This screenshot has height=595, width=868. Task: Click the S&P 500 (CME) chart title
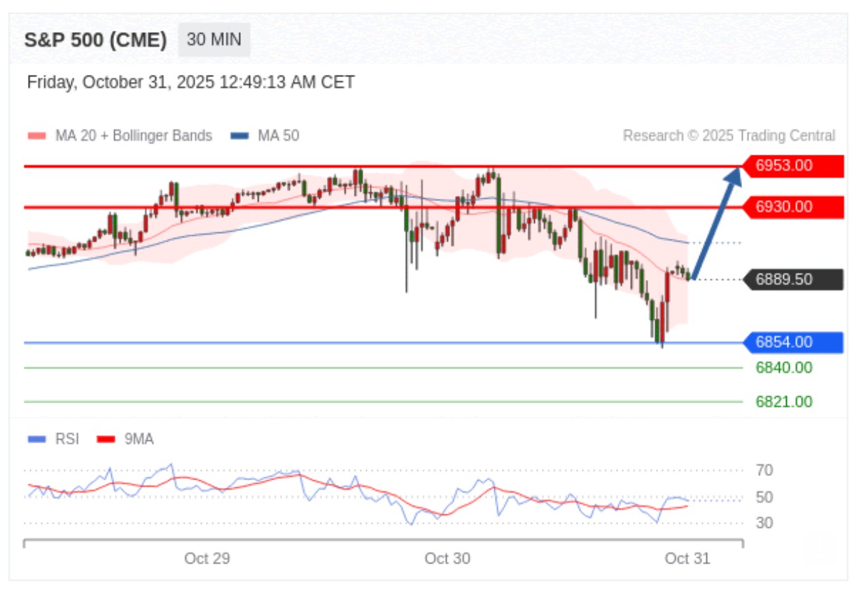click(x=95, y=40)
